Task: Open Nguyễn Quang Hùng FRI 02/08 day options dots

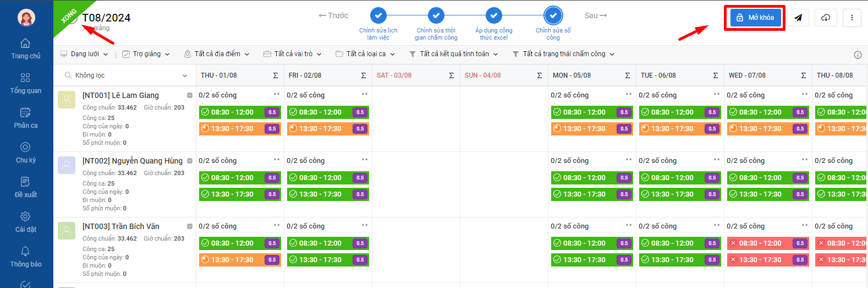Action: (x=364, y=160)
